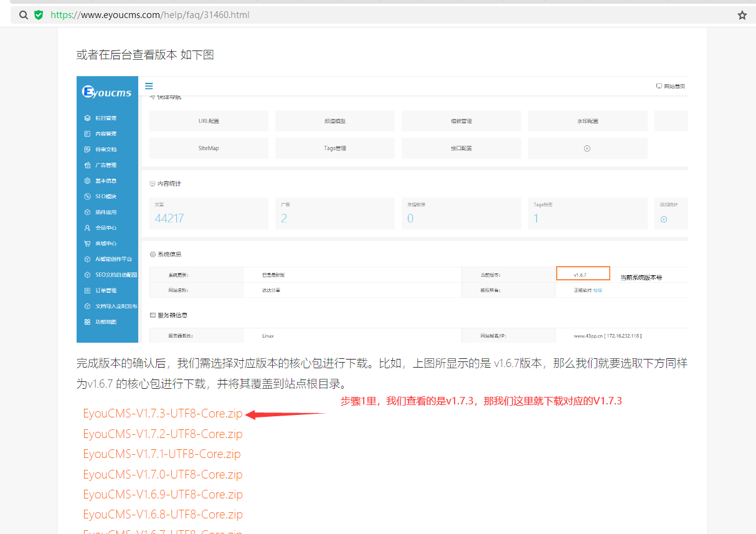Click the article count 44217
The width and height of the screenshot is (756, 534).
pyautogui.click(x=169, y=218)
